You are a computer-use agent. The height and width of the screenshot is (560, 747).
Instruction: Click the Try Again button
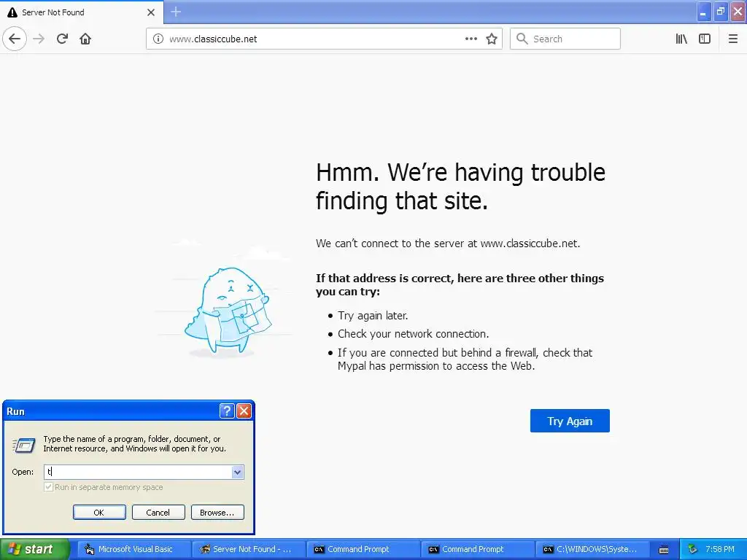coord(570,421)
